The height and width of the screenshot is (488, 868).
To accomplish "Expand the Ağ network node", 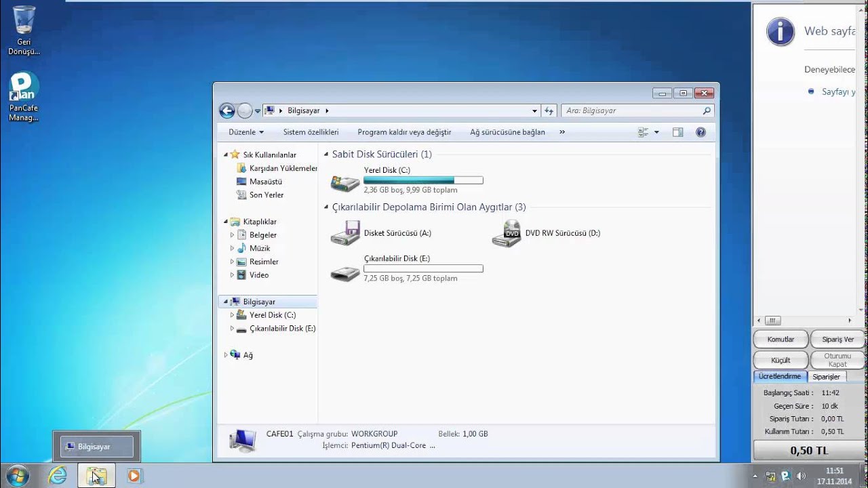I will coord(226,355).
